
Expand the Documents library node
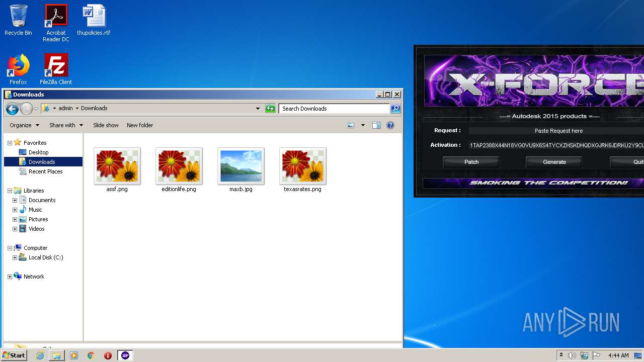(15, 200)
